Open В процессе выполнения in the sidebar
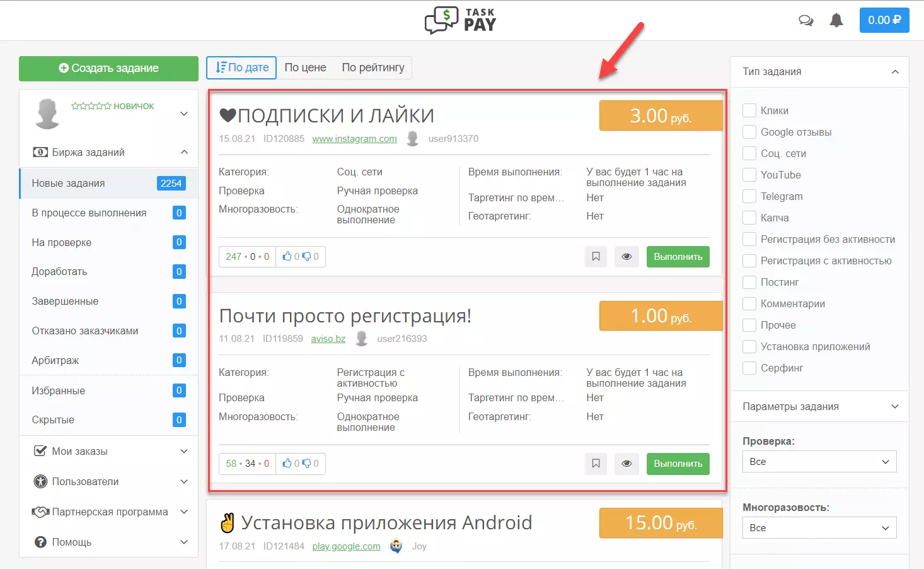The width and height of the screenshot is (924, 569). click(109, 213)
